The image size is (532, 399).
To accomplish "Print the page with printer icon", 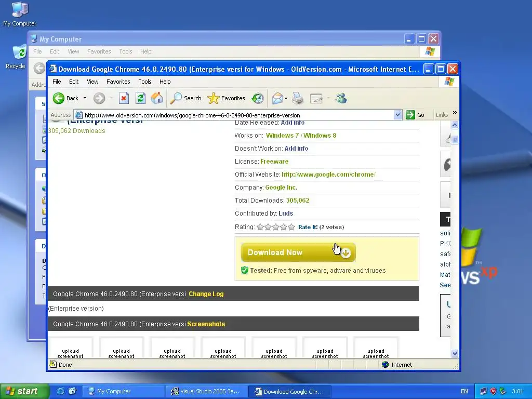I will (298, 98).
